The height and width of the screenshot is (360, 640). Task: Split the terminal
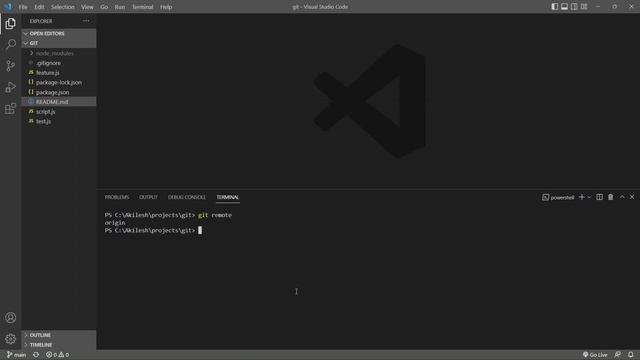[599, 197]
